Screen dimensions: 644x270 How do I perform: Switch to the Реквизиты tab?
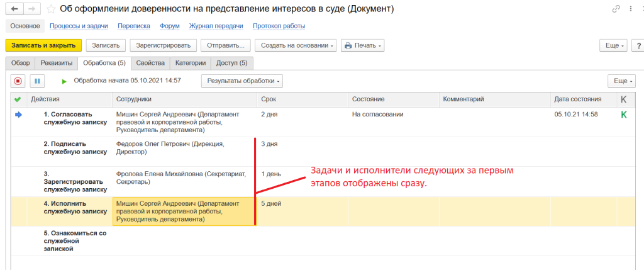[57, 63]
